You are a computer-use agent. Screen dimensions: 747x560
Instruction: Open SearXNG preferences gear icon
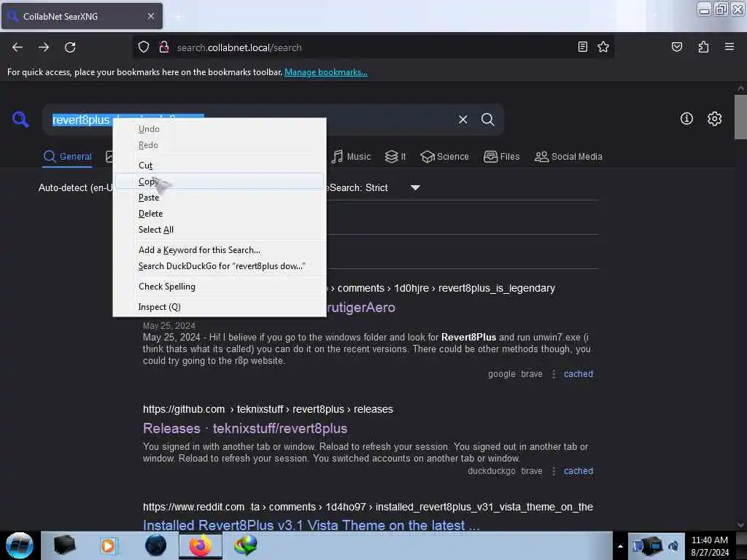click(714, 119)
